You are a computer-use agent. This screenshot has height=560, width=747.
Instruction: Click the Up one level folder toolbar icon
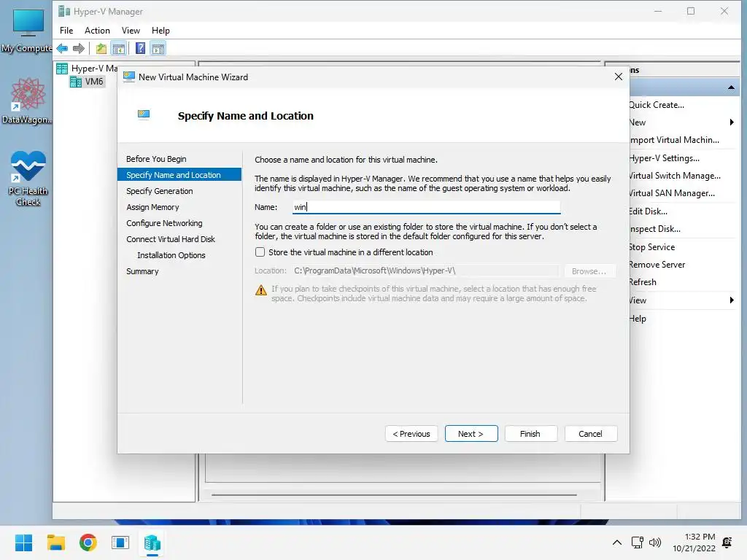click(101, 48)
